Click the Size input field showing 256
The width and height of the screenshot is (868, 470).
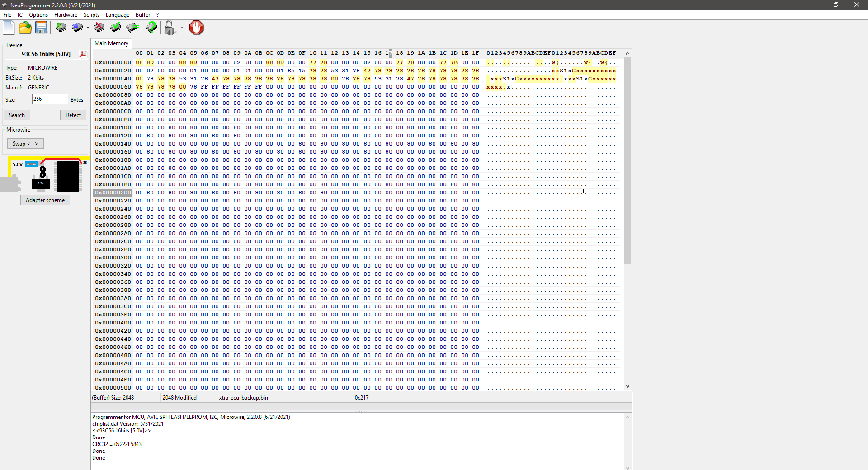pos(50,99)
